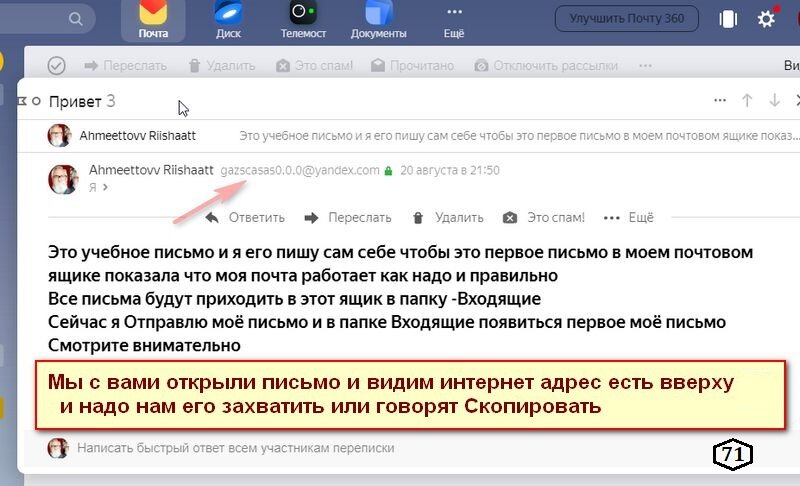800x486 pixels.
Task: Click Переслать in the top toolbar
Action: (x=126, y=66)
